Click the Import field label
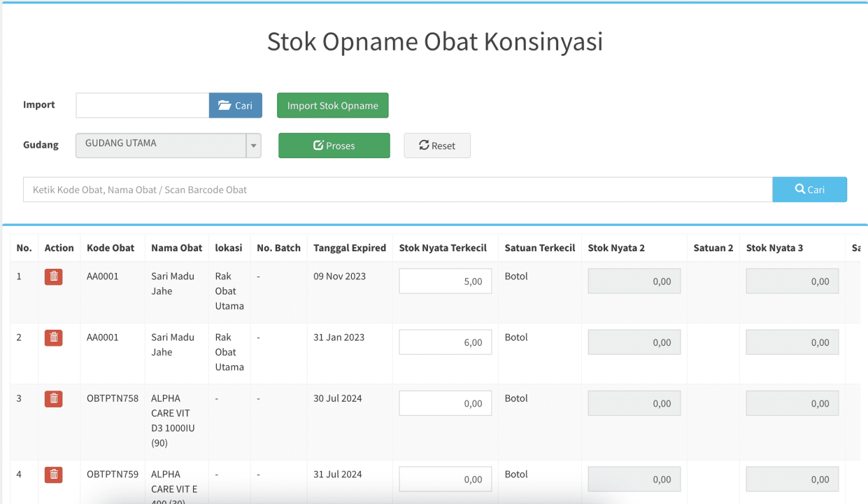The height and width of the screenshot is (504, 868). point(39,105)
